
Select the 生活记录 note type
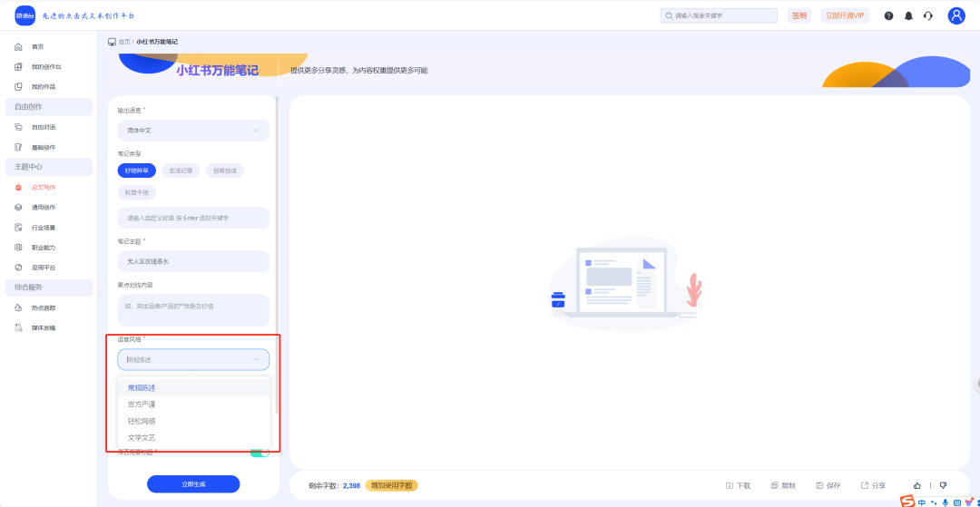[x=181, y=171]
